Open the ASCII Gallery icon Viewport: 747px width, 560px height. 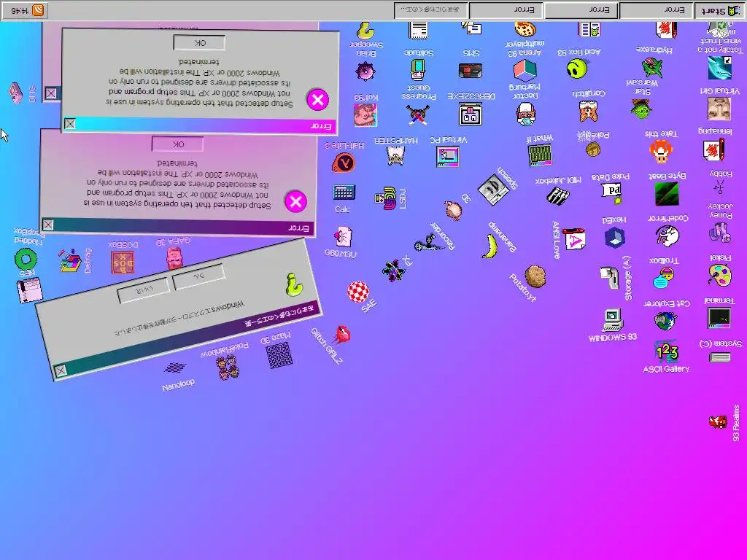click(667, 351)
